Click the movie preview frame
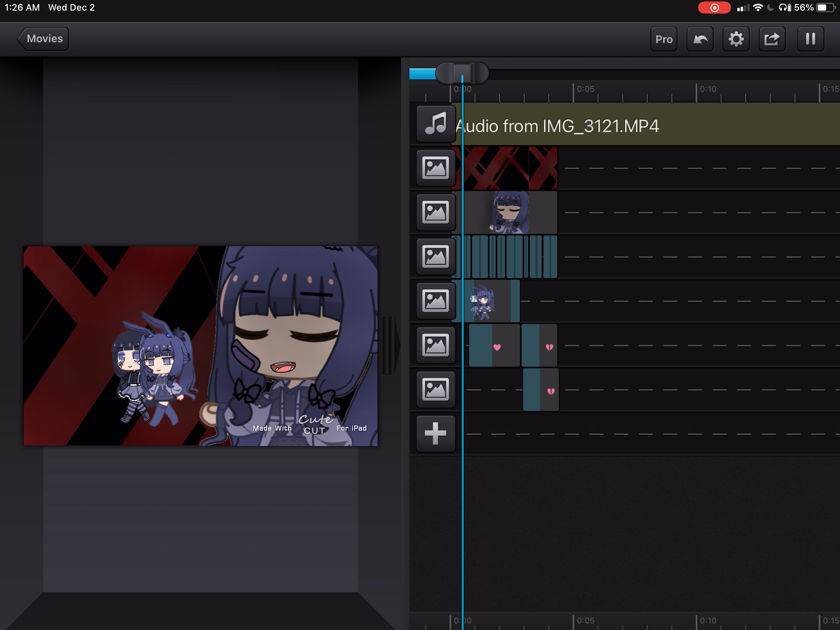Image resolution: width=840 pixels, height=630 pixels. 200,346
